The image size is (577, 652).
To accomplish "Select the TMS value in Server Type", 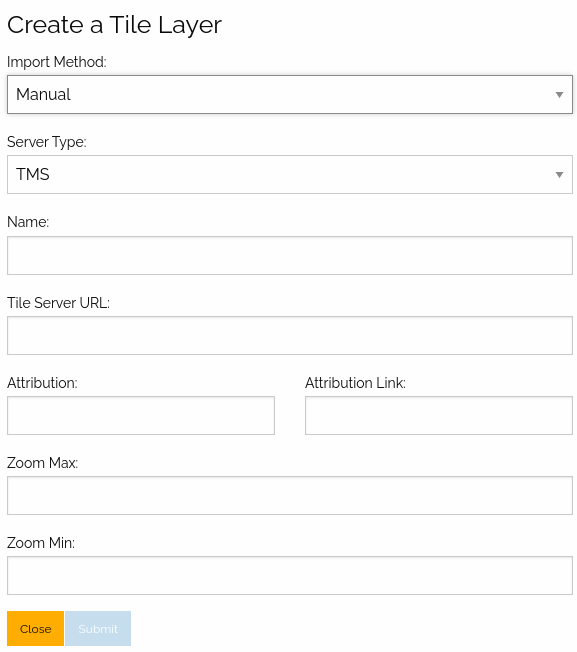I will 32,174.
